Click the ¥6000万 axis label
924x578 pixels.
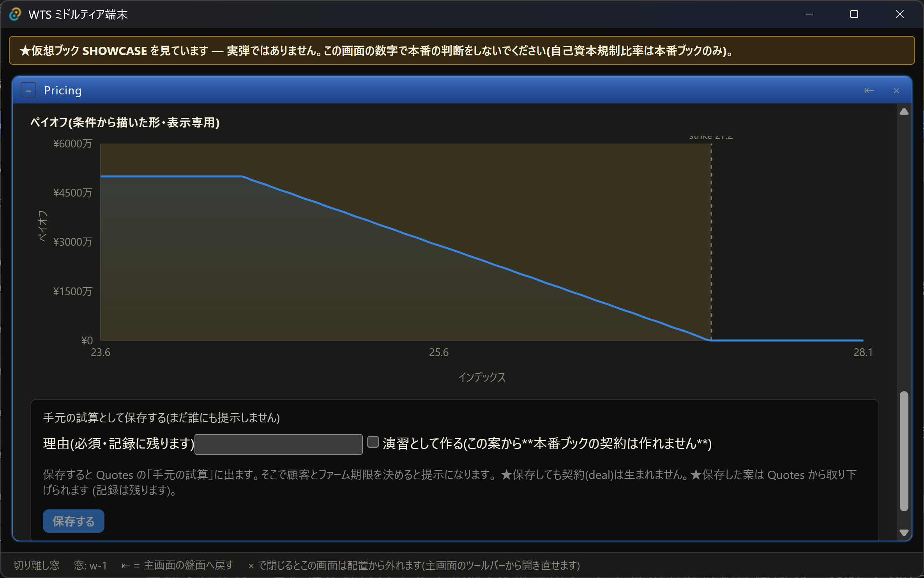73,144
